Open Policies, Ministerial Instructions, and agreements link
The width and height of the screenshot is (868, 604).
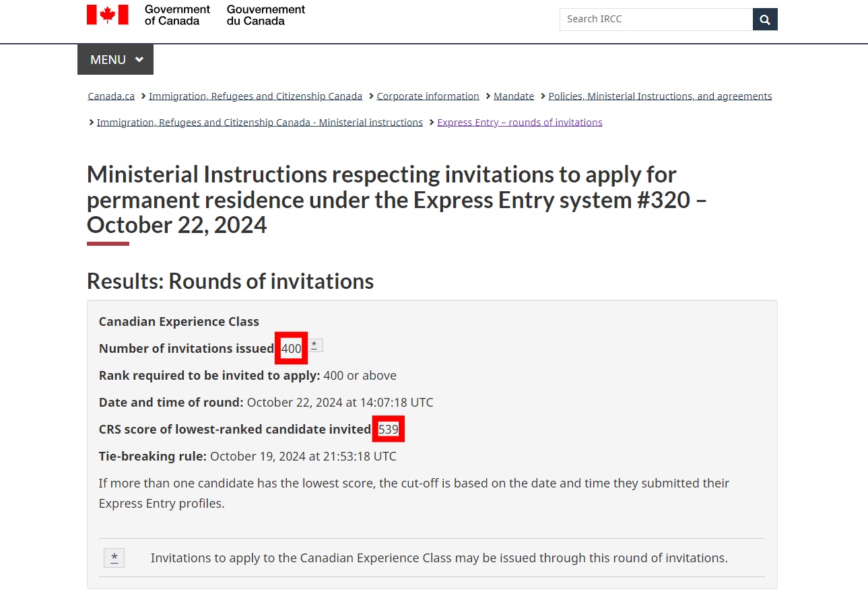(660, 96)
